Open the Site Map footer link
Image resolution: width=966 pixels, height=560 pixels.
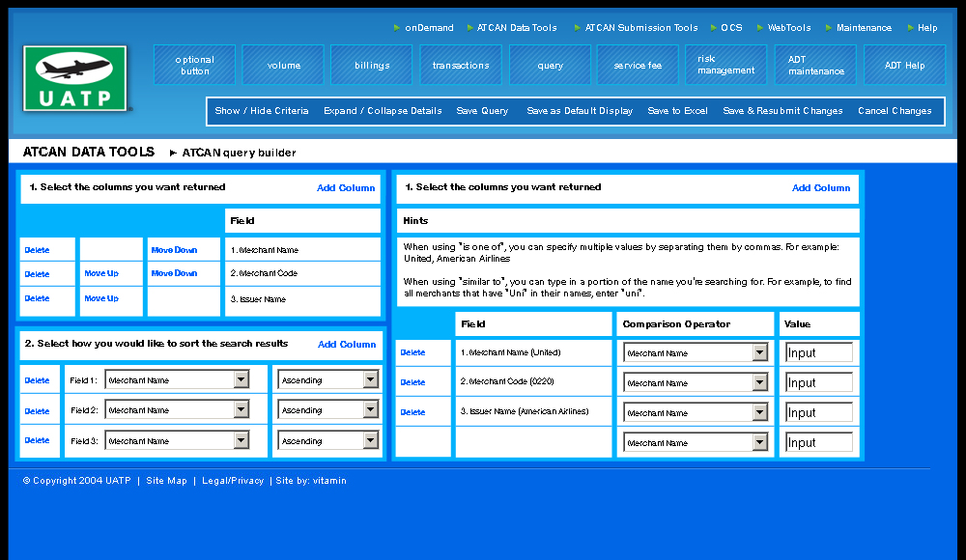(x=166, y=481)
